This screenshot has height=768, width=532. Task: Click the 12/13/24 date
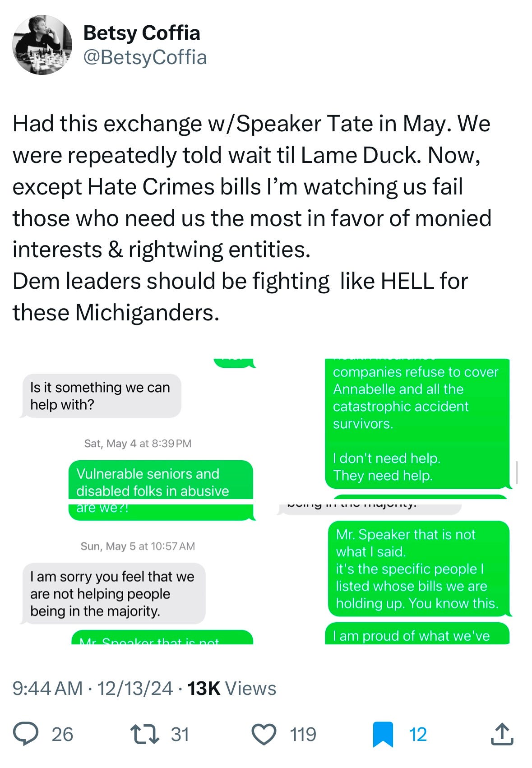coord(135,689)
